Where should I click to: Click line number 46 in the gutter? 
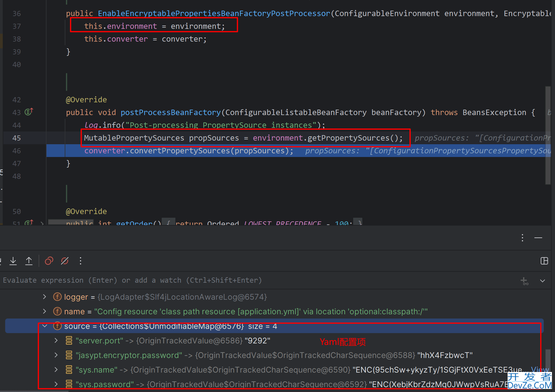click(17, 151)
